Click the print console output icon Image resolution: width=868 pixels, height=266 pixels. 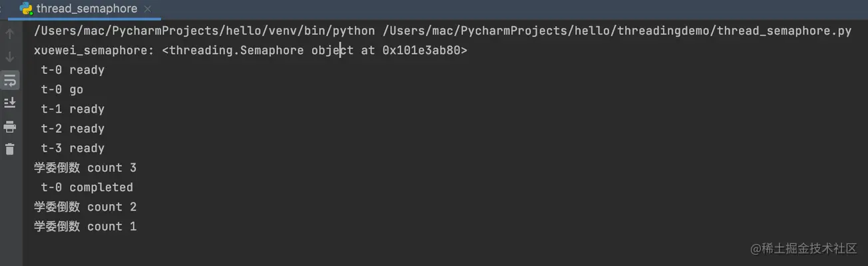tap(10, 127)
